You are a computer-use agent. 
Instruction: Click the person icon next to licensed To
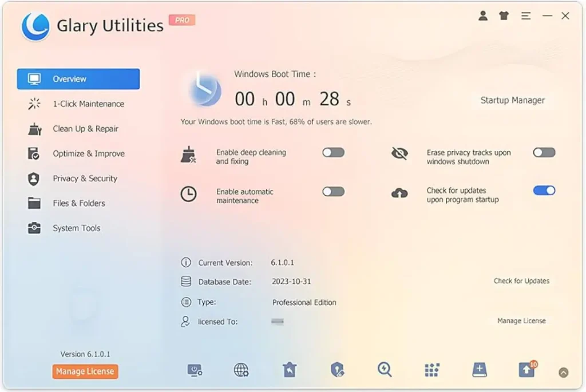(x=185, y=322)
